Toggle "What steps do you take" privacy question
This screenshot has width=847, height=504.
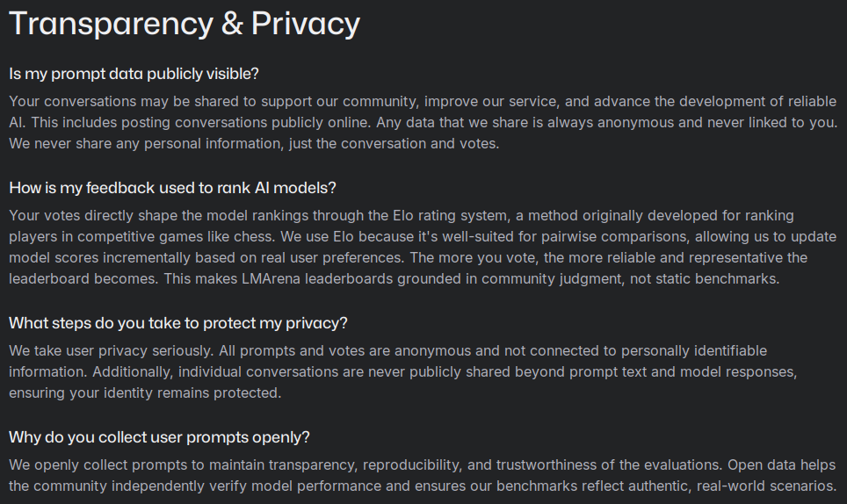pyautogui.click(x=178, y=323)
